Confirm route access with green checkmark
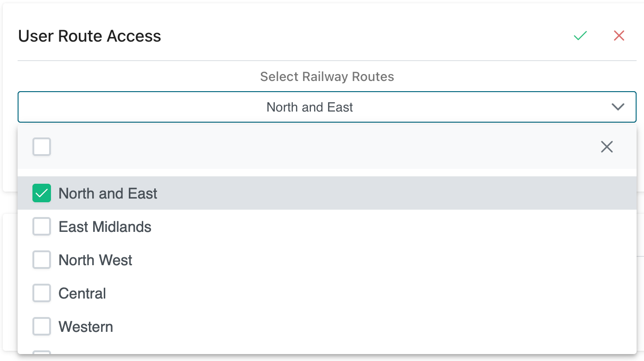Viewport: 644px width, 361px height. coord(580,36)
